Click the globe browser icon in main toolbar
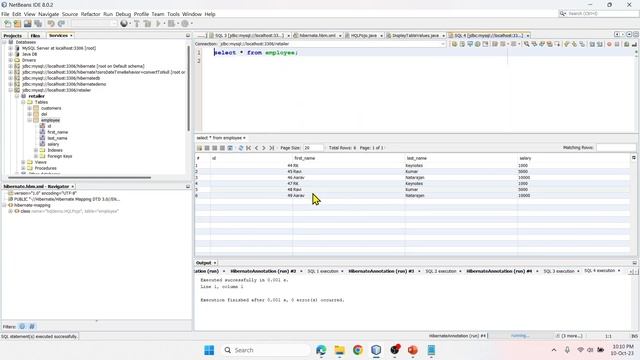 (124, 24)
